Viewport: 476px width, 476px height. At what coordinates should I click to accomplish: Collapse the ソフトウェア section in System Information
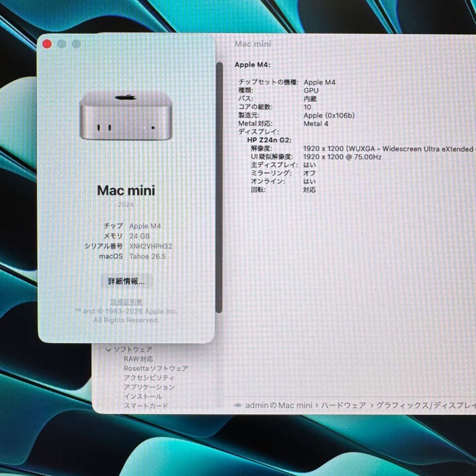pyautogui.click(x=108, y=349)
